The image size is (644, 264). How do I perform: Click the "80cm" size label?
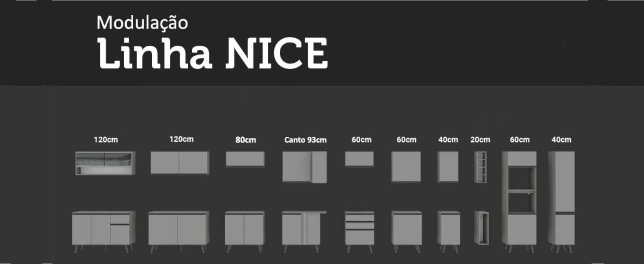[x=245, y=140]
